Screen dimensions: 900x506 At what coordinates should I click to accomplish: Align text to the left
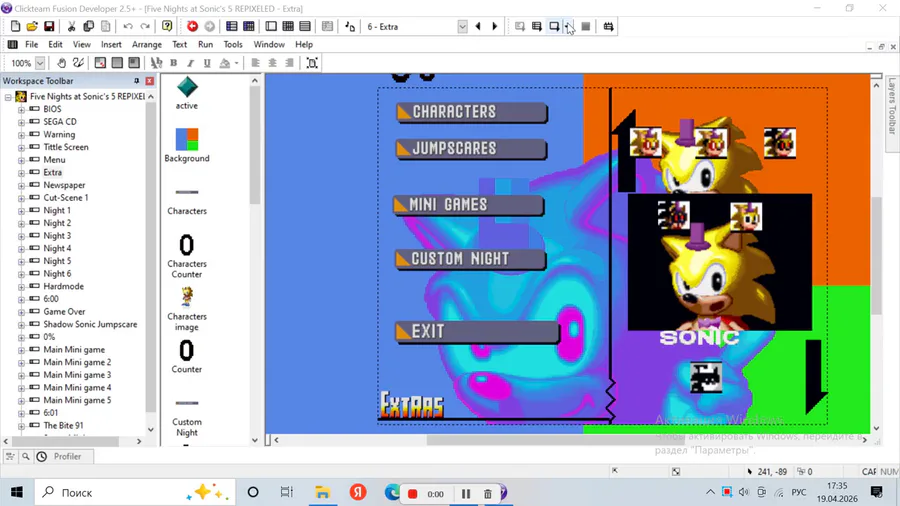pyautogui.click(x=255, y=63)
